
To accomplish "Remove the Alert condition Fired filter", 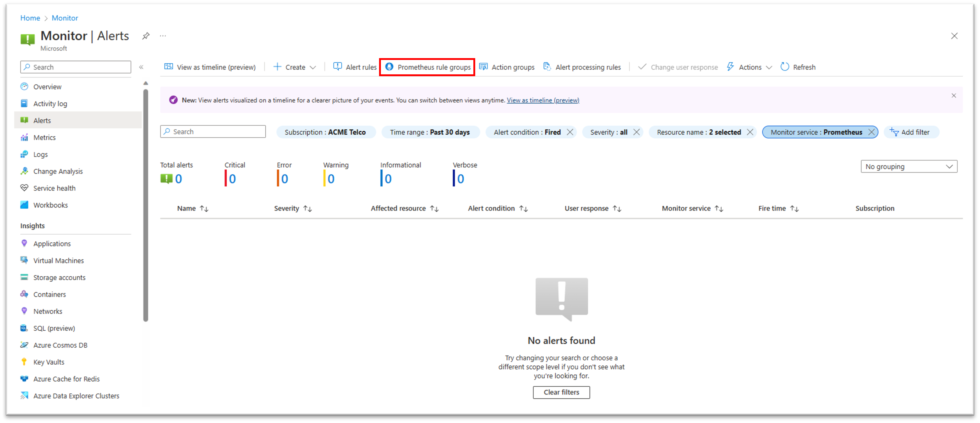I will [570, 132].
